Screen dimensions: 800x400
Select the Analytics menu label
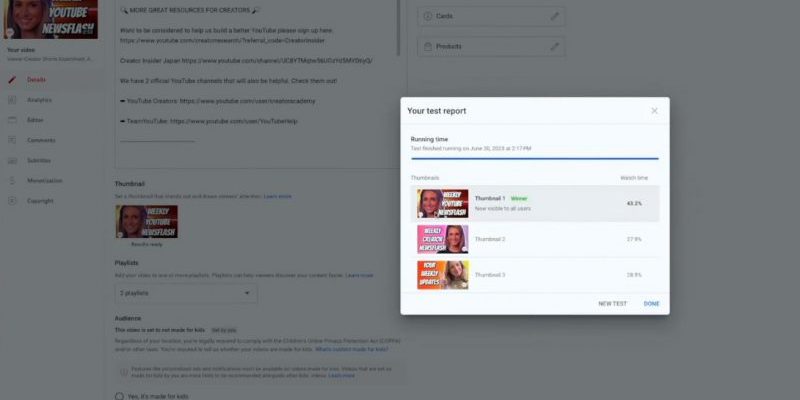(x=39, y=100)
